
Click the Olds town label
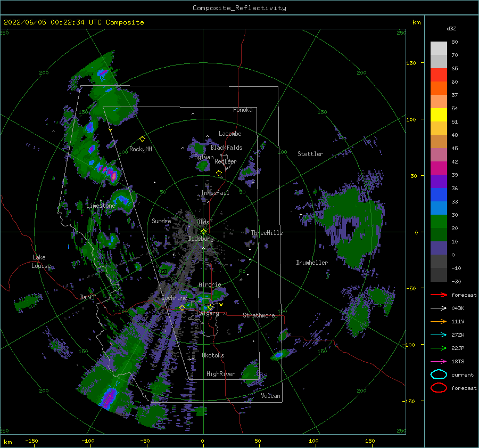click(203, 222)
